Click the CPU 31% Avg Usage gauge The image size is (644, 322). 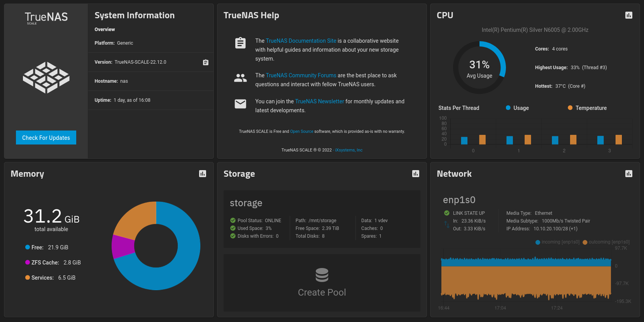tap(479, 68)
